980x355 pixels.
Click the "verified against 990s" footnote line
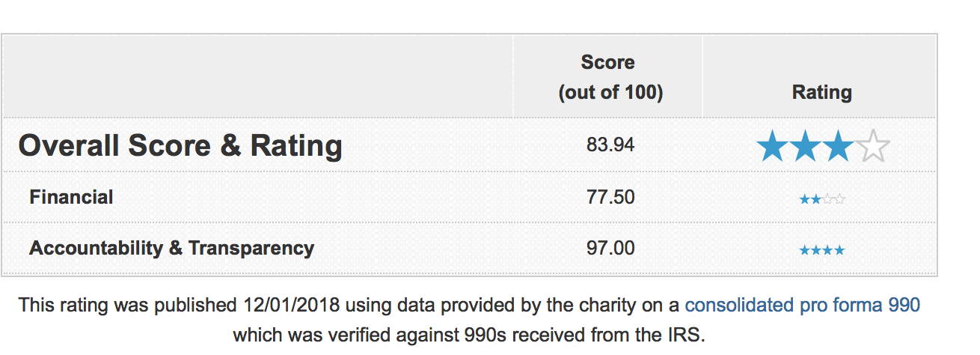coord(469,334)
